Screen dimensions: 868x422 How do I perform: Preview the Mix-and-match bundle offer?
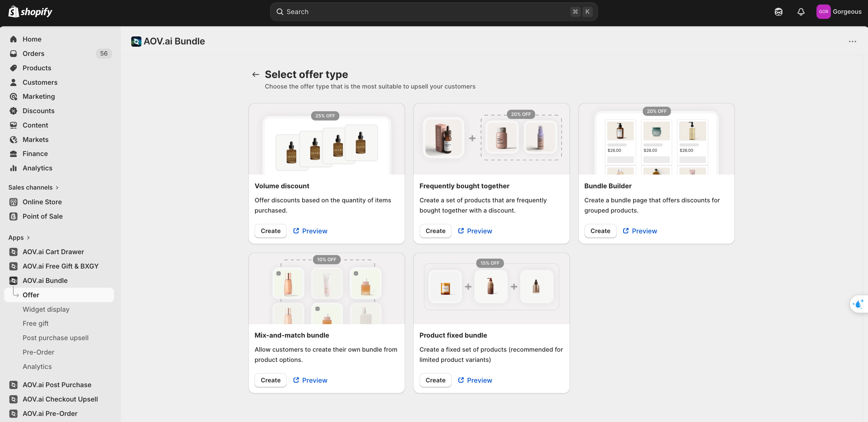[x=310, y=380]
